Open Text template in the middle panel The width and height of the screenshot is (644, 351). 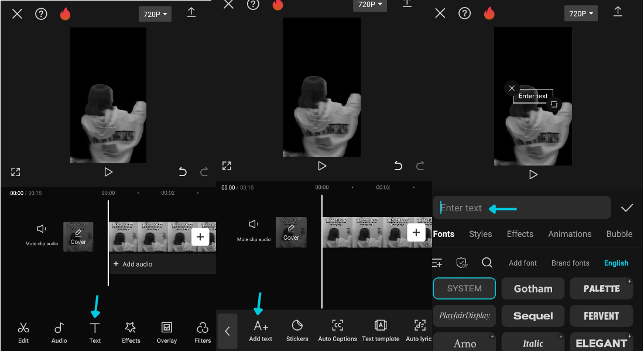click(x=381, y=331)
